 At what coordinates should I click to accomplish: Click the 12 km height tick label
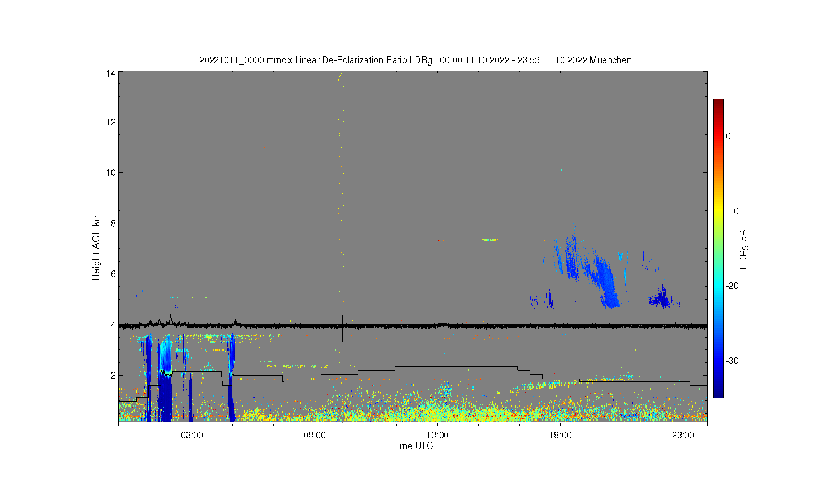(x=111, y=122)
